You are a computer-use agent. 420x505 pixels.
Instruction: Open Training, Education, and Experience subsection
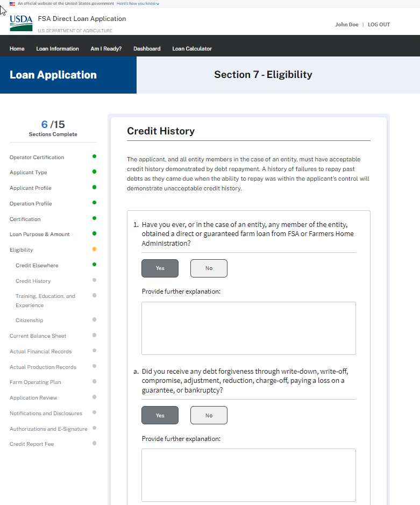[x=45, y=301]
